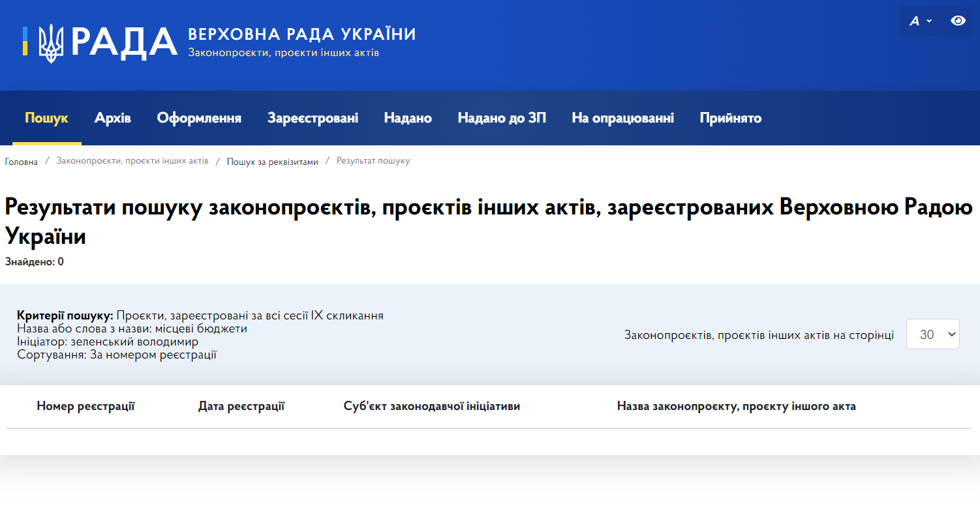The width and height of the screenshot is (980, 513).
Task: Click the Верховна Рада України header title
Action: pyautogui.click(x=302, y=34)
